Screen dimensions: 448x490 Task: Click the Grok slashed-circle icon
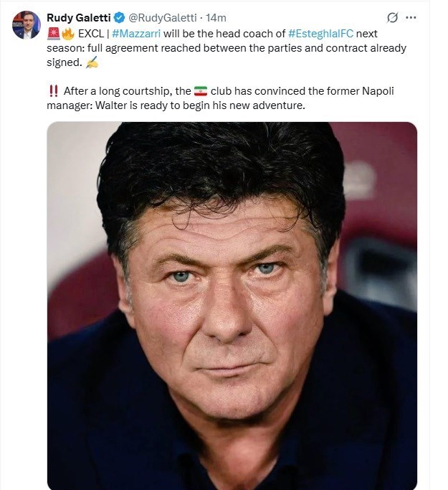[x=391, y=17]
